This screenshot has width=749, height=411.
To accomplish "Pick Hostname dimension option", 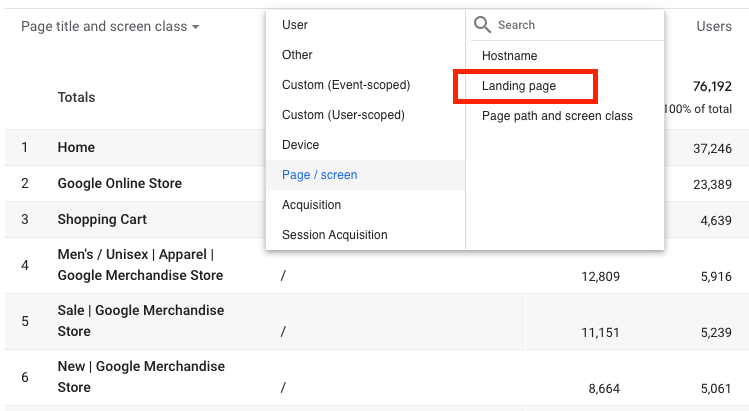I will [x=509, y=56].
